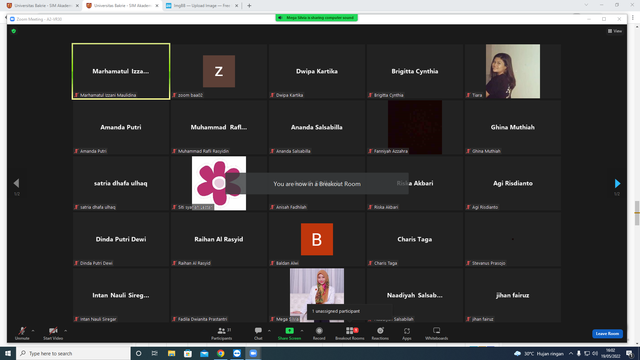Click the active Zoom meeting taskbar icon

253,353
